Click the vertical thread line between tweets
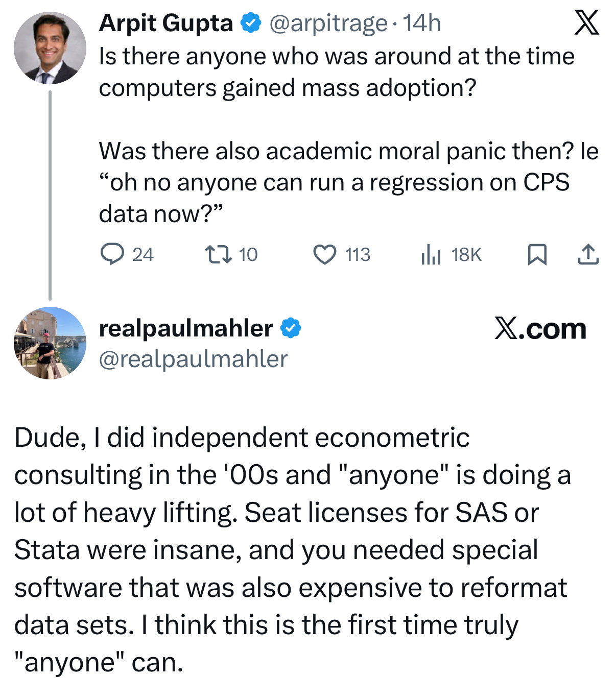 [x=50, y=195]
